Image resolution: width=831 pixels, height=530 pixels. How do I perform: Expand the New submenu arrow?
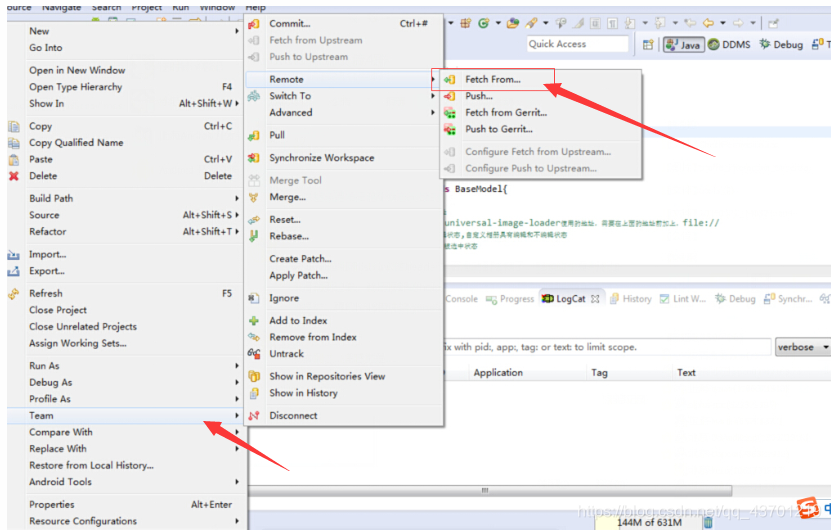[x=237, y=31]
